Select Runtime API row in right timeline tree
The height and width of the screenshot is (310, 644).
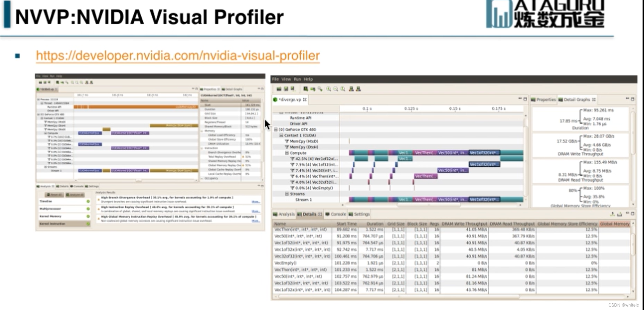[301, 118]
